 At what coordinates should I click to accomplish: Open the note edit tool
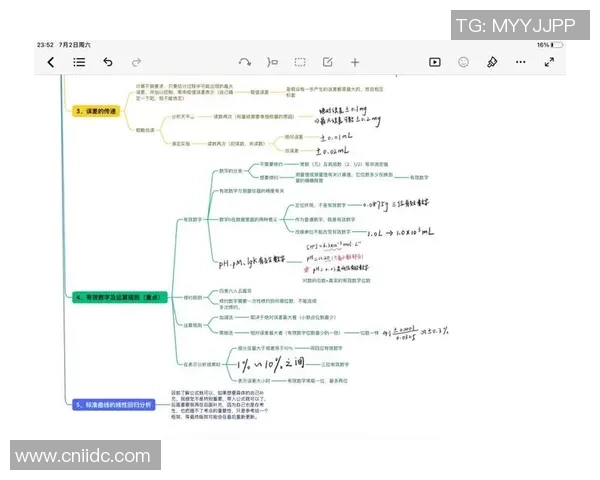[327, 62]
